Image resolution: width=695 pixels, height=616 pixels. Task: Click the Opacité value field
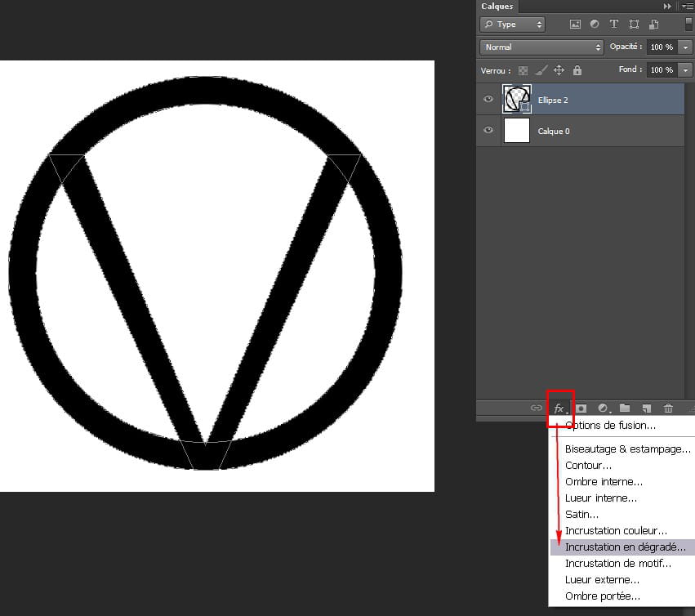coord(662,47)
